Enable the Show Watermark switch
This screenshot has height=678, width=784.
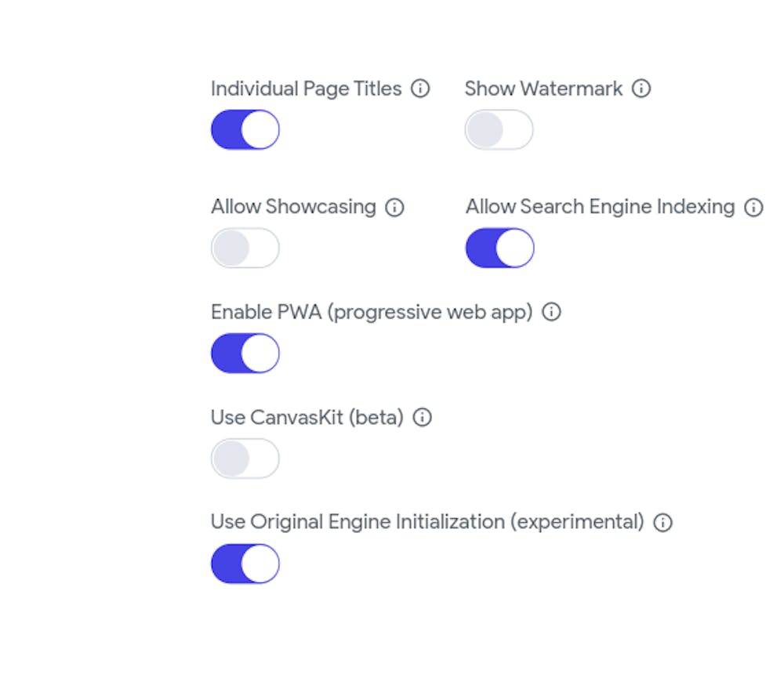(499, 130)
